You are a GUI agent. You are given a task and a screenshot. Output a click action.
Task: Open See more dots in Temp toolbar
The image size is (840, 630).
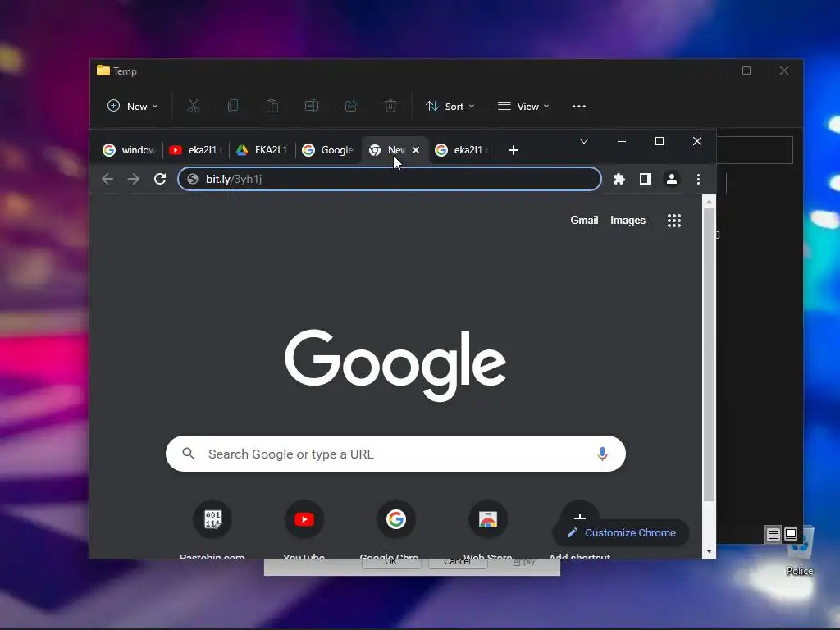click(x=579, y=106)
